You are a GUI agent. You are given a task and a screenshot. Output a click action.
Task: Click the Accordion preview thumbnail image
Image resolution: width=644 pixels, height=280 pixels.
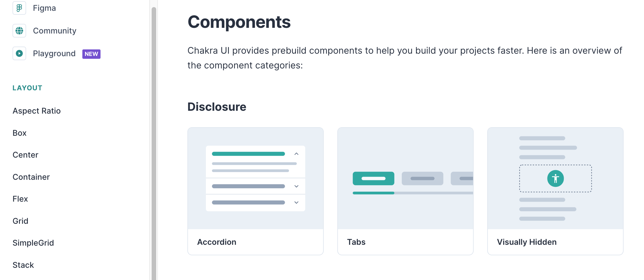pos(256,178)
